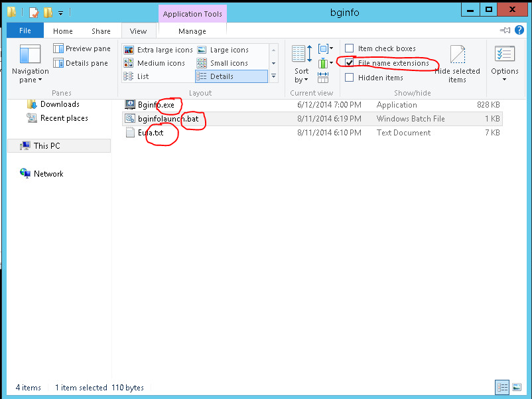Click Hide selected items button
532x399 pixels.
[457, 64]
